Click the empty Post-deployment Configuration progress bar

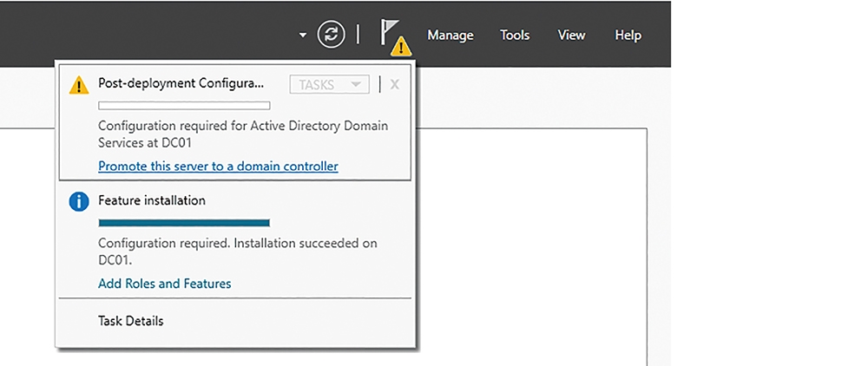[184, 106]
